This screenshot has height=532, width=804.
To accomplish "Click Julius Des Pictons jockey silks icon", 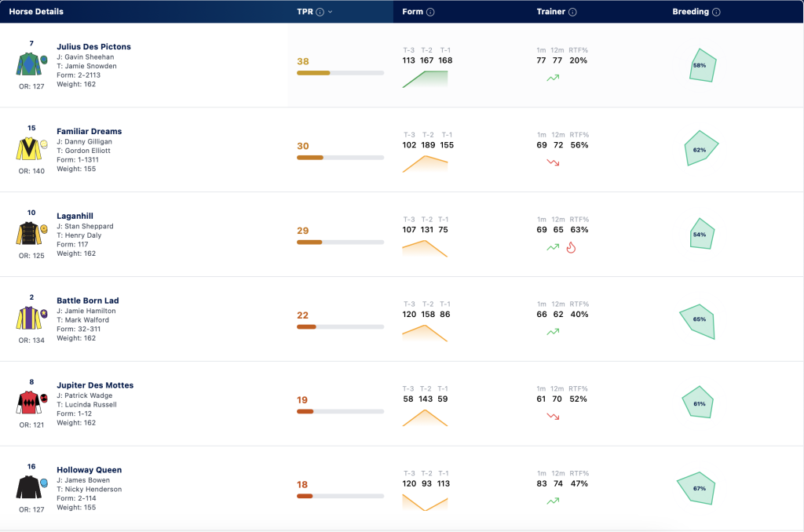I will [x=31, y=64].
